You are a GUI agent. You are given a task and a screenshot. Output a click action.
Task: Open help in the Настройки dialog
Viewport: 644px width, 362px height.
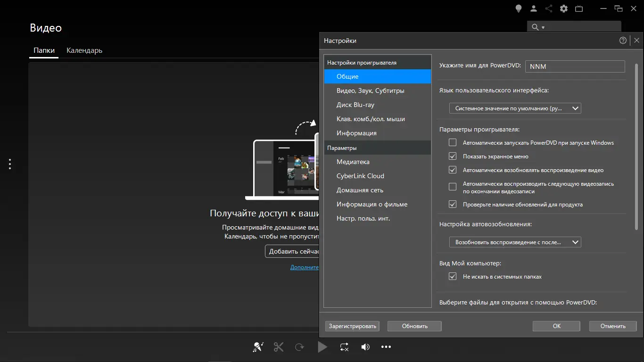click(x=623, y=41)
